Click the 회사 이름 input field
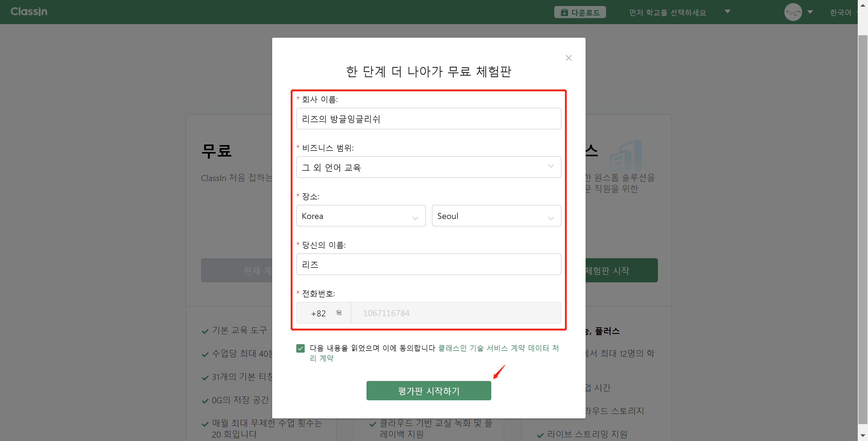The height and width of the screenshot is (441, 868). (429, 119)
